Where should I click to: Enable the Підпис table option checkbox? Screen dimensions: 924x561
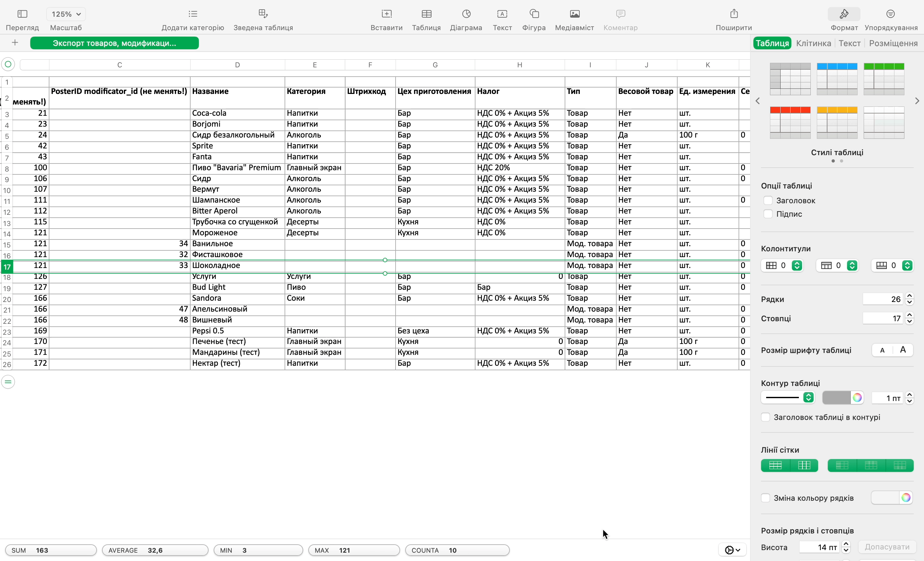(768, 214)
